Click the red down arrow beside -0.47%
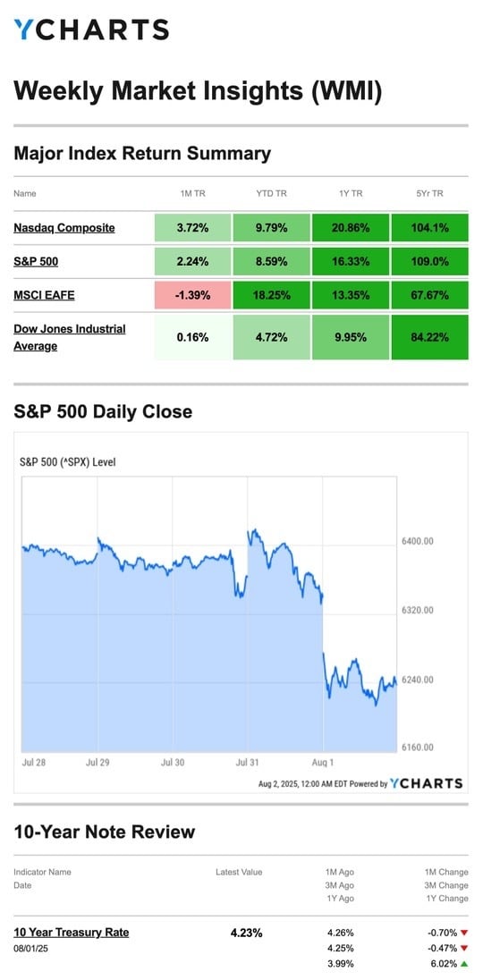This screenshot has height=980, width=483. click(x=463, y=949)
